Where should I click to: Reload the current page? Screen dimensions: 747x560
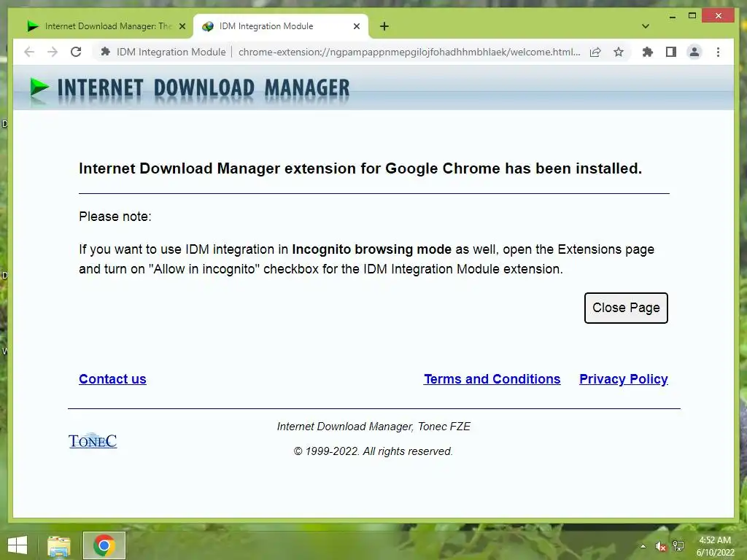[x=76, y=52]
